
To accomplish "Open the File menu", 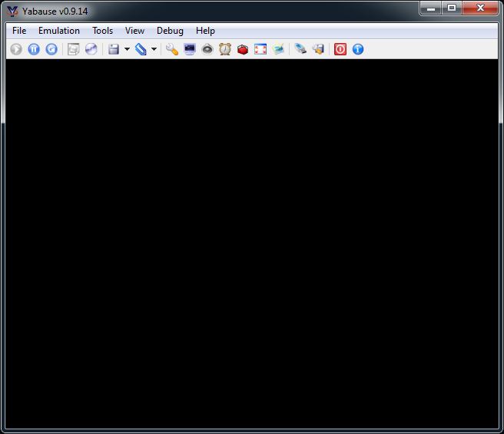I will [19, 31].
